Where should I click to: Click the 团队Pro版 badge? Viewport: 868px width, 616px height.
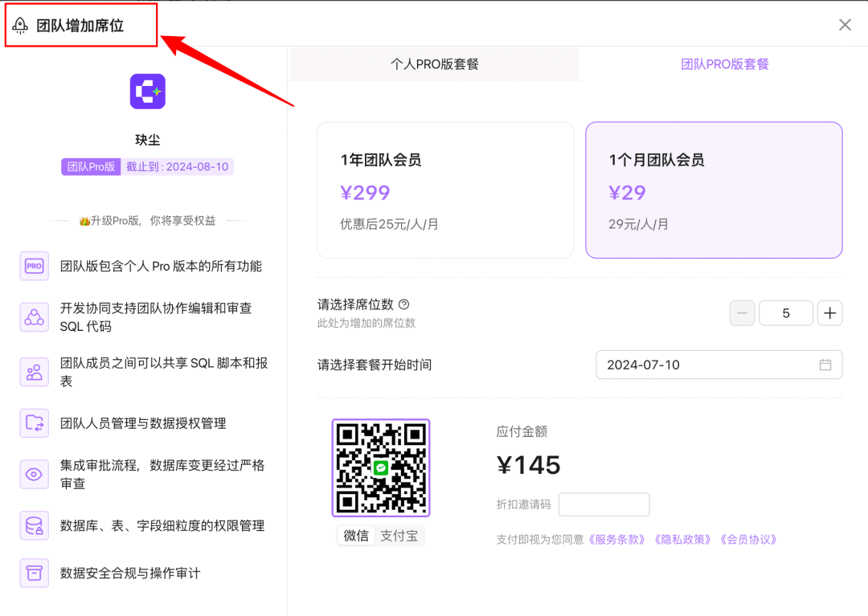(91, 167)
